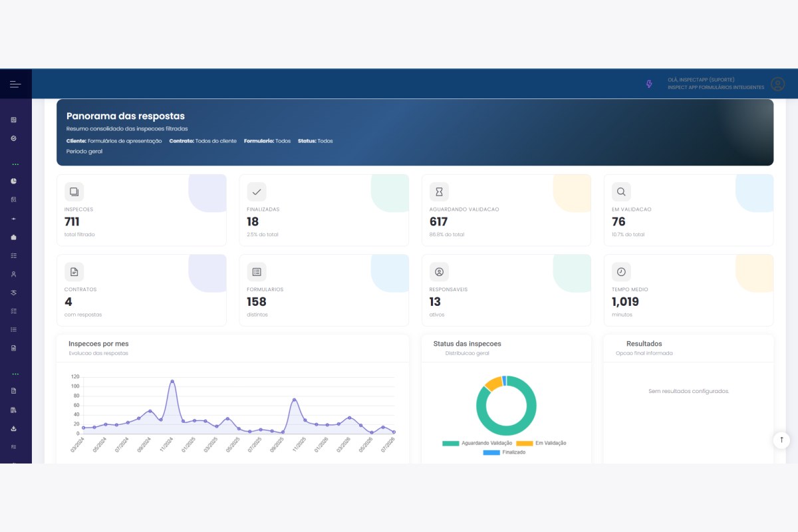Click the magnifier icon on Em Validacao card
Screen dimensions: 798x532
pos(621,192)
